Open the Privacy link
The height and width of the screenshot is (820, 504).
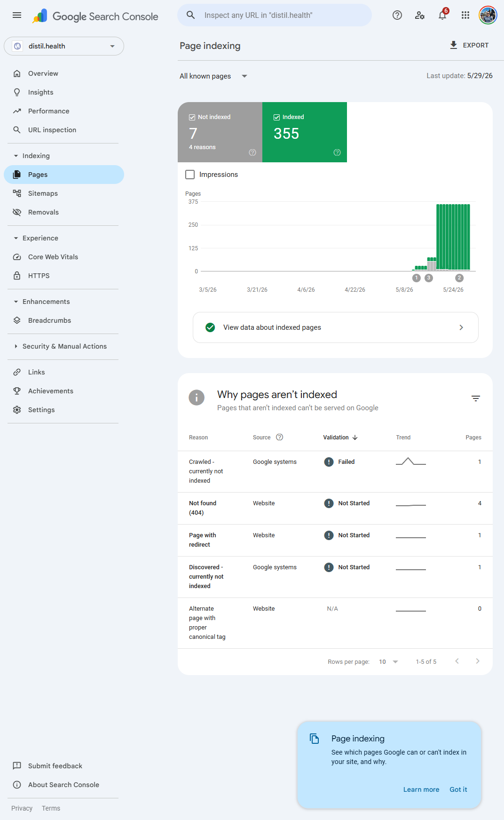[x=22, y=808]
